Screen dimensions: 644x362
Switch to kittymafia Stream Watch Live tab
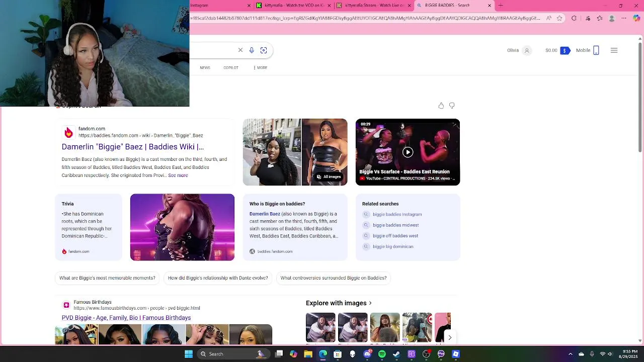point(373,5)
